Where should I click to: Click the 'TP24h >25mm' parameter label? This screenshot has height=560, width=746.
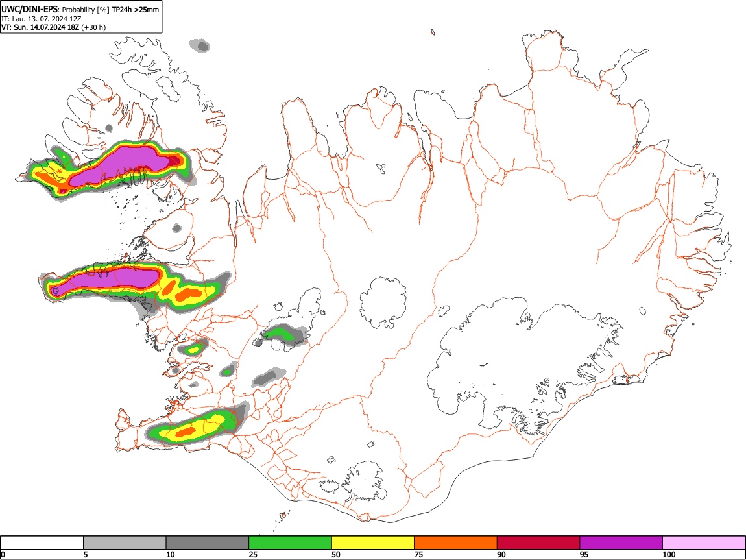135,10
